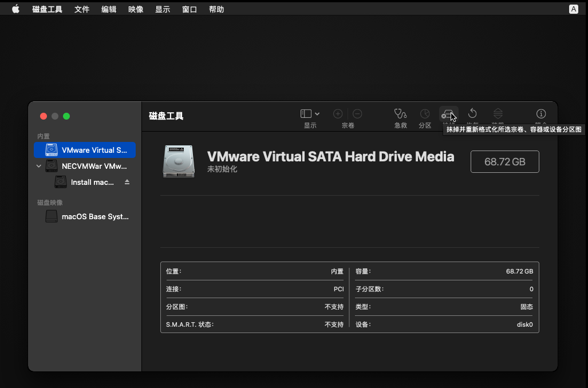Image resolution: width=588 pixels, height=388 pixels.
Task: Click the 分区图 label
Action: click(x=176, y=307)
